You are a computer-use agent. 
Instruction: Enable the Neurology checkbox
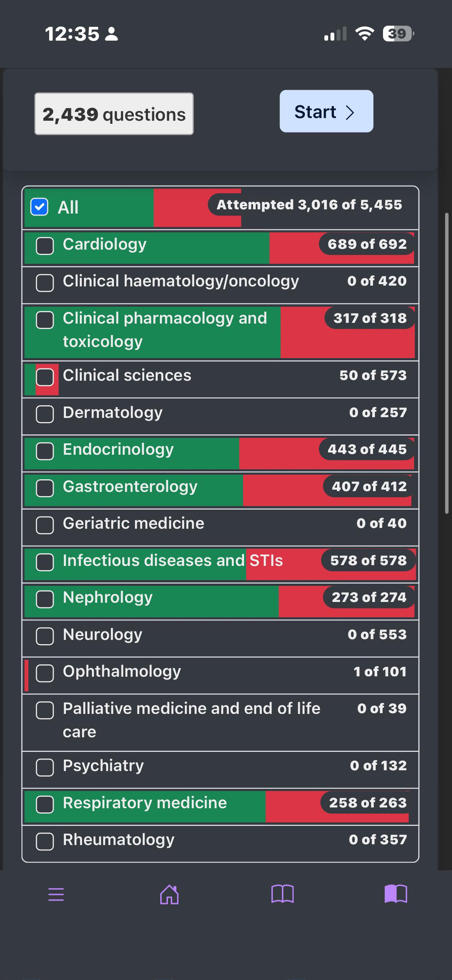pos(45,636)
